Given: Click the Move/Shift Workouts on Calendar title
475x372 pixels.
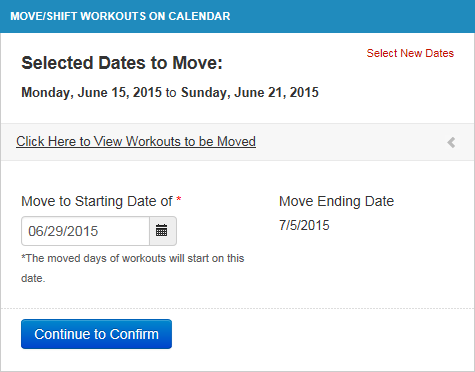Looking at the screenshot, I should [x=120, y=16].
